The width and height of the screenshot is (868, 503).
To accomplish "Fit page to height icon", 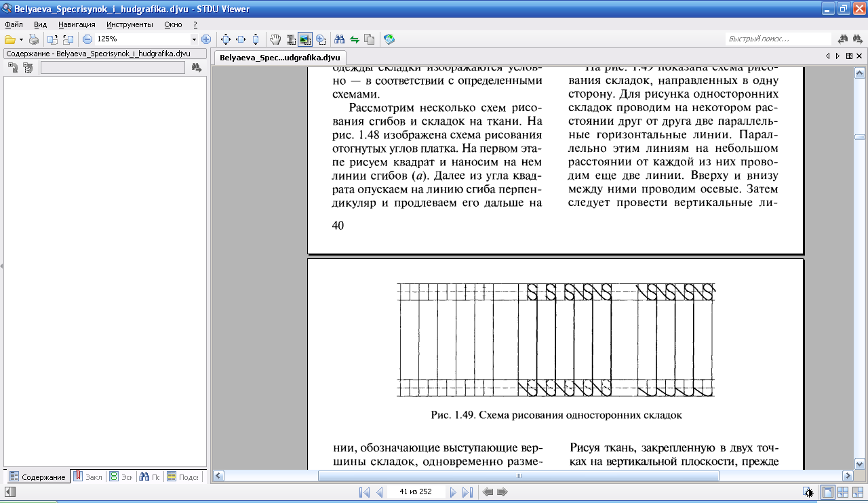I will pyautogui.click(x=255, y=39).
